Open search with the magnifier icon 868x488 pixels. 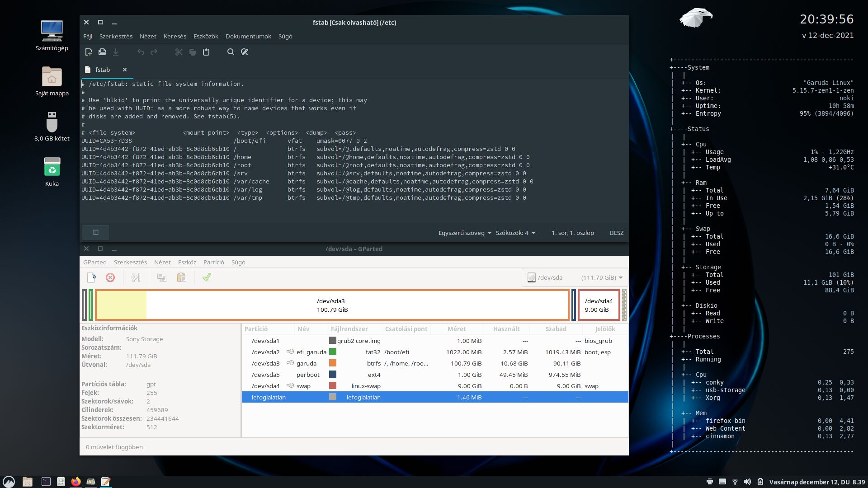pyautogui.click(x=231, y=52)
